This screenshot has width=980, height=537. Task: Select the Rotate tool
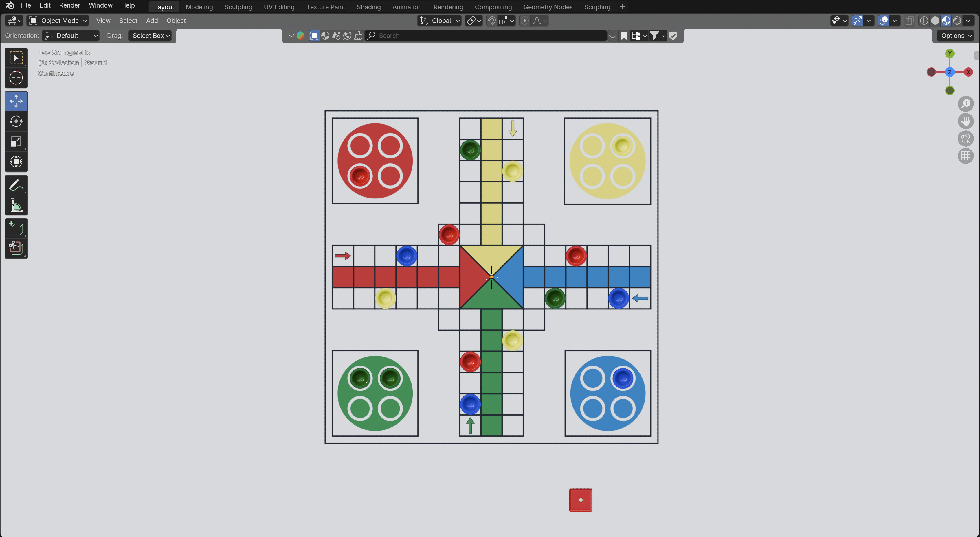point(16,121)
